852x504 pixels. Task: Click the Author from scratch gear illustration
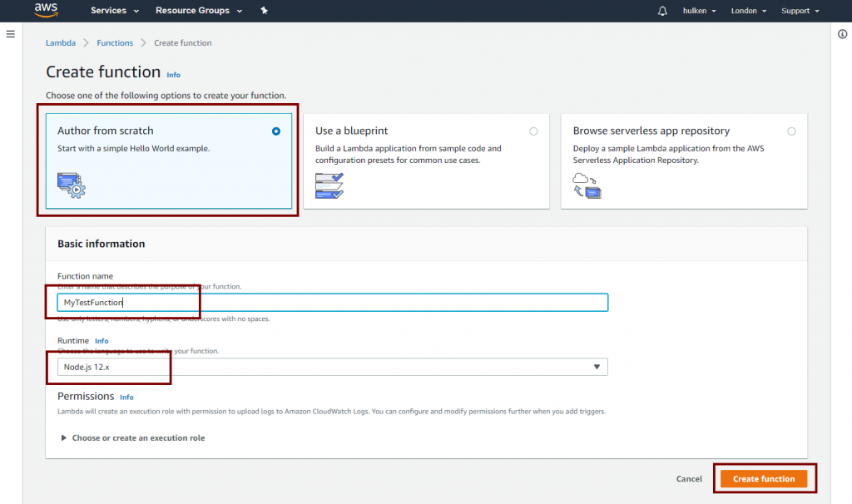[72, 185]
